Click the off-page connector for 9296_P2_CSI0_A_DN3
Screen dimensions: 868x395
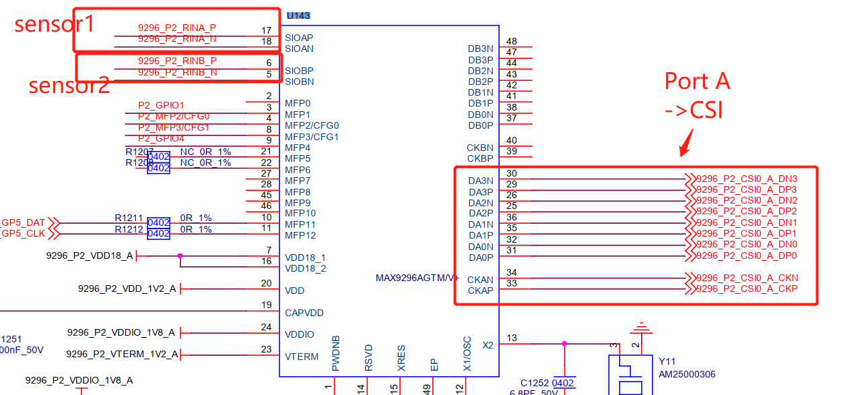[x=690, y=179]
